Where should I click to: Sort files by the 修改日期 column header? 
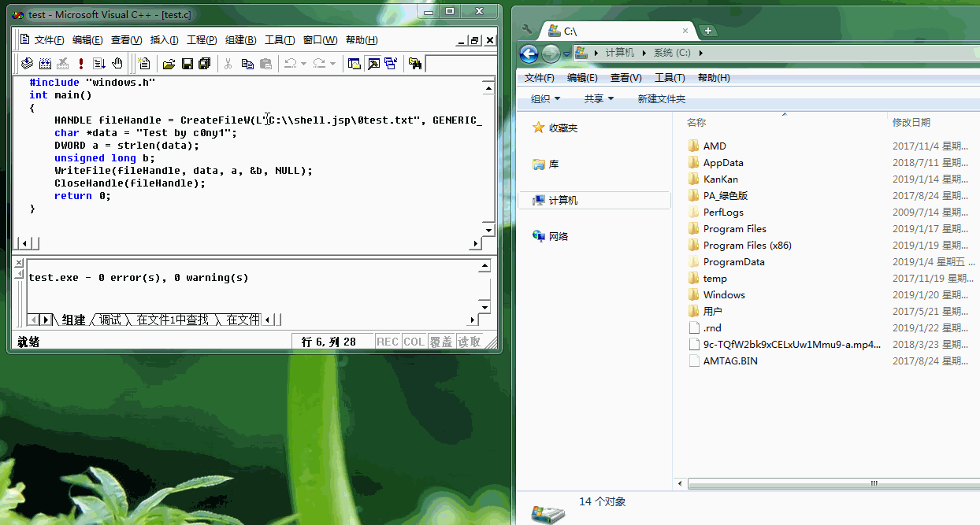click(911, 122)
